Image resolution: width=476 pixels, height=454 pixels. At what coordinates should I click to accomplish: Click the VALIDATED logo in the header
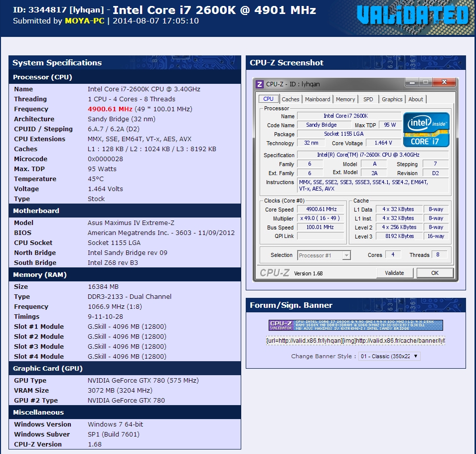(413, 15)
